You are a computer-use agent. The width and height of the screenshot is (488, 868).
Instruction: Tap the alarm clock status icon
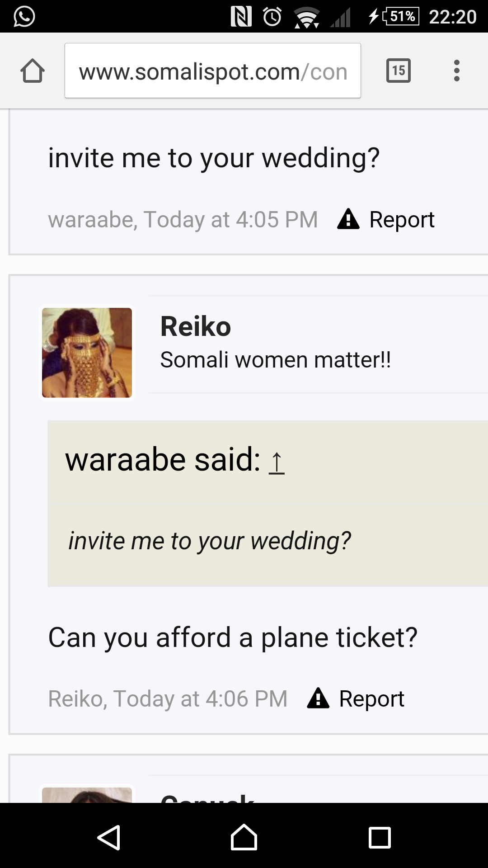pos(272,17)
